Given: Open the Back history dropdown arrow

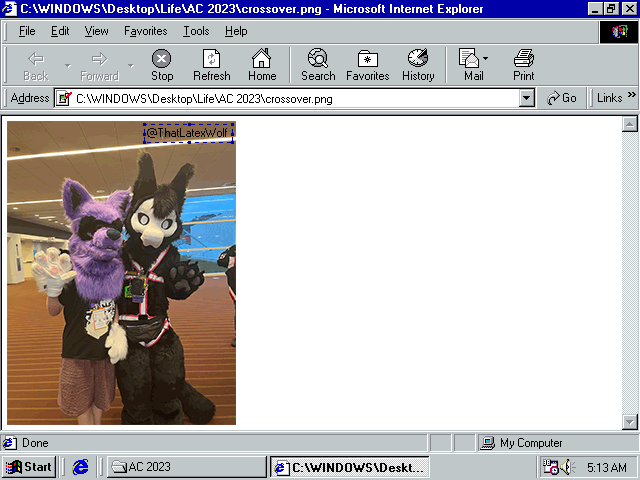Looking at the screenshot, I should pyautogui.click(x=67, y=66).
